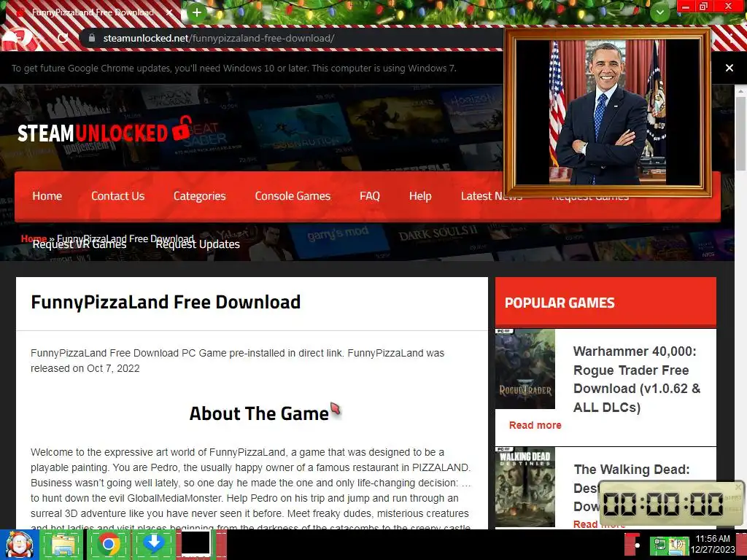Dismiss the Chrome updates warning bar
Screen dimensions: 747x560
click(x=729, y=68)
